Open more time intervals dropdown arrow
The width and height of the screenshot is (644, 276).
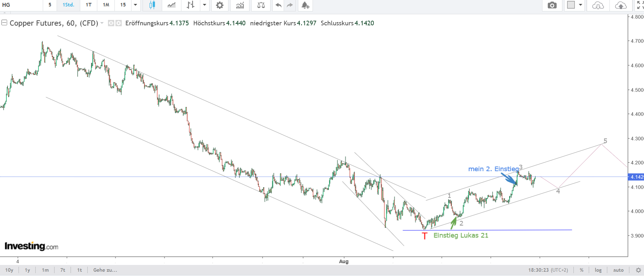click(x=135, y=5)
